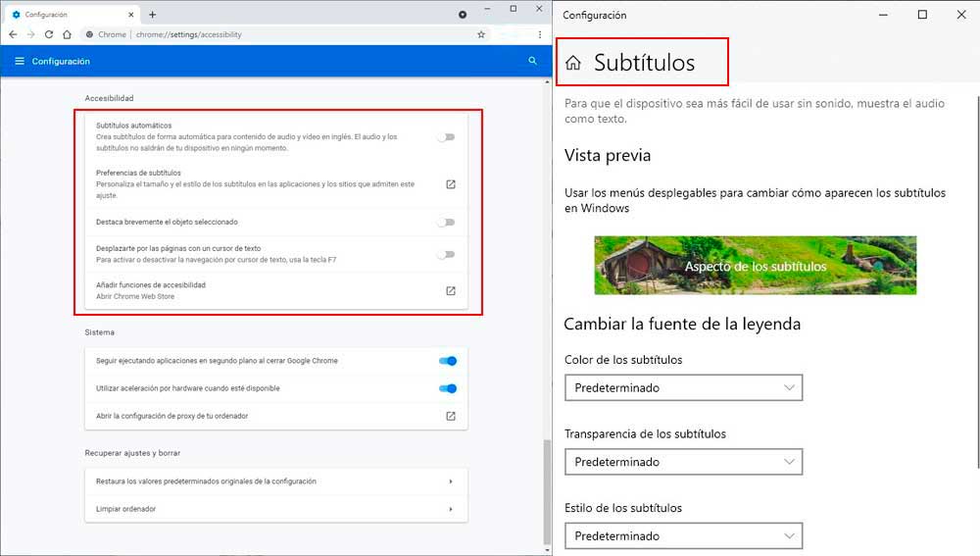Open Chrome's three-dot menu
This screenshot has width=980, height=556.
pyautogui.click(x=540, y=34)
